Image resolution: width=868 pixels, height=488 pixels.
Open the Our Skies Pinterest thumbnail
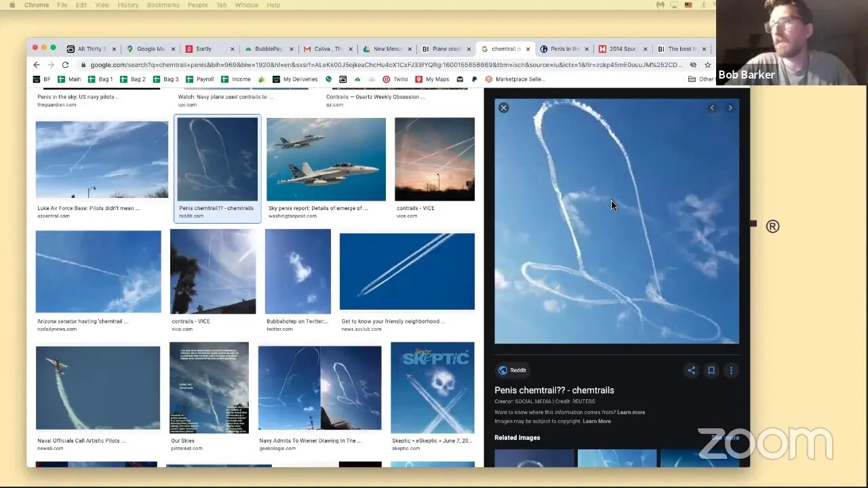pyautogui.click(x=209, y=388)
